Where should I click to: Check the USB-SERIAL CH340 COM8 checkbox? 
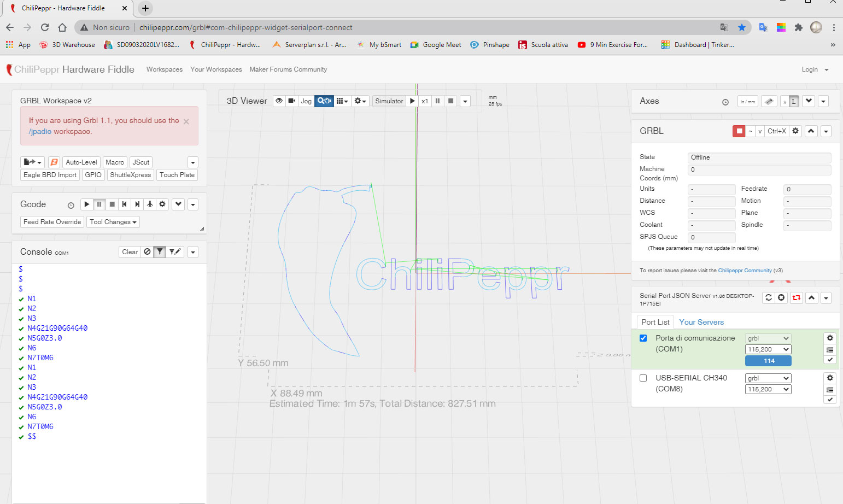[x=643, y=378]
